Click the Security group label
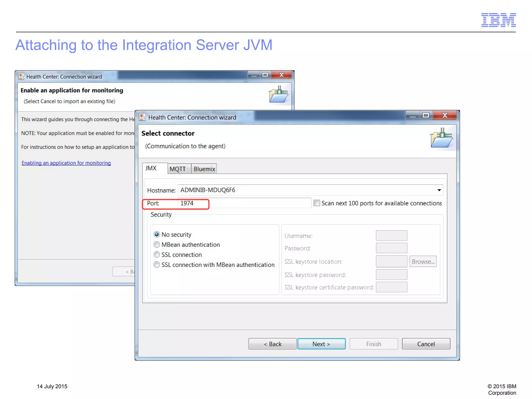 click(x=161, y=214)
